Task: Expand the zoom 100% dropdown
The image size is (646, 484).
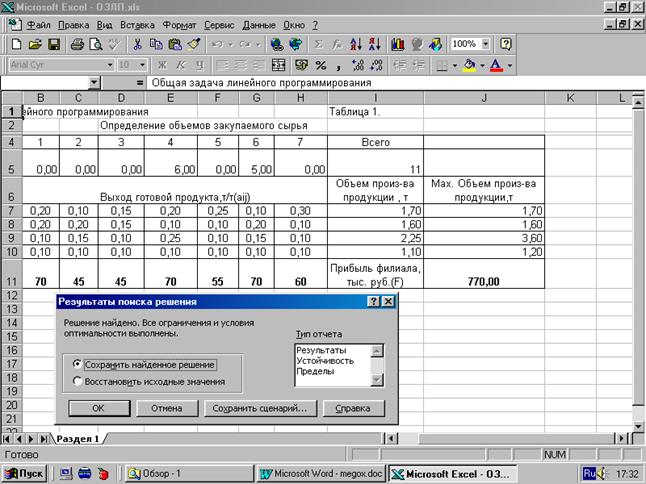Action: coord(486,44)
